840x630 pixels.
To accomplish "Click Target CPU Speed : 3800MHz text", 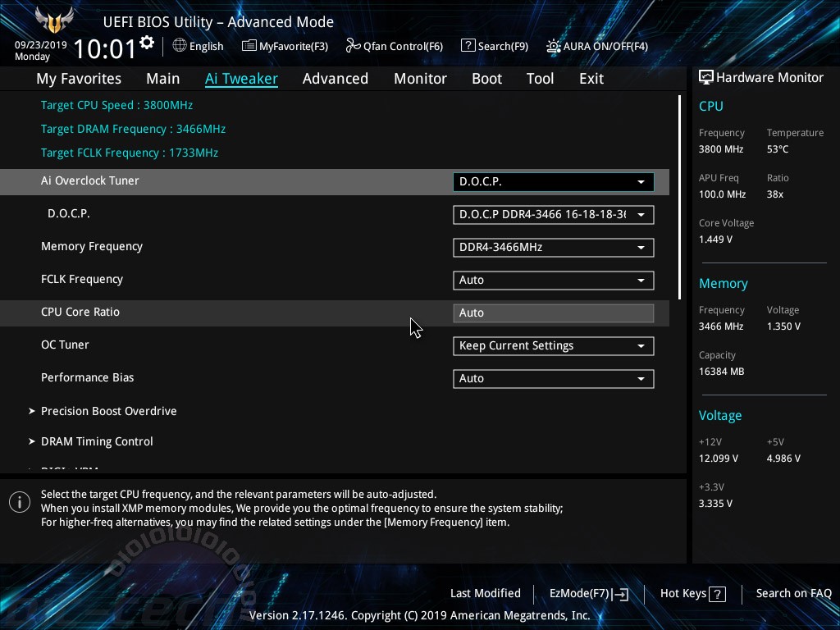I will [x=116, y=105].
